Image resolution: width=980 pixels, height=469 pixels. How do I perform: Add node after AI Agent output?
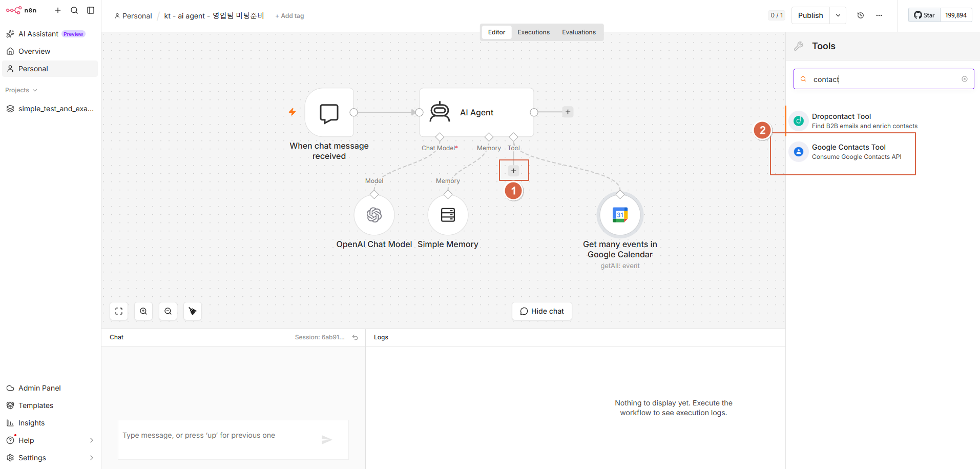tap(568, 112)
